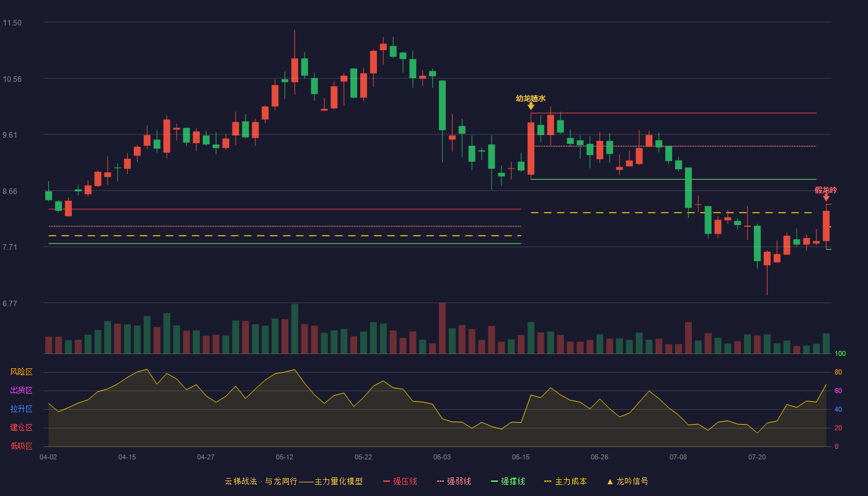Toggle the 强压线 red line legend
The image size is (868, 496).
click(x=401, y=481)
